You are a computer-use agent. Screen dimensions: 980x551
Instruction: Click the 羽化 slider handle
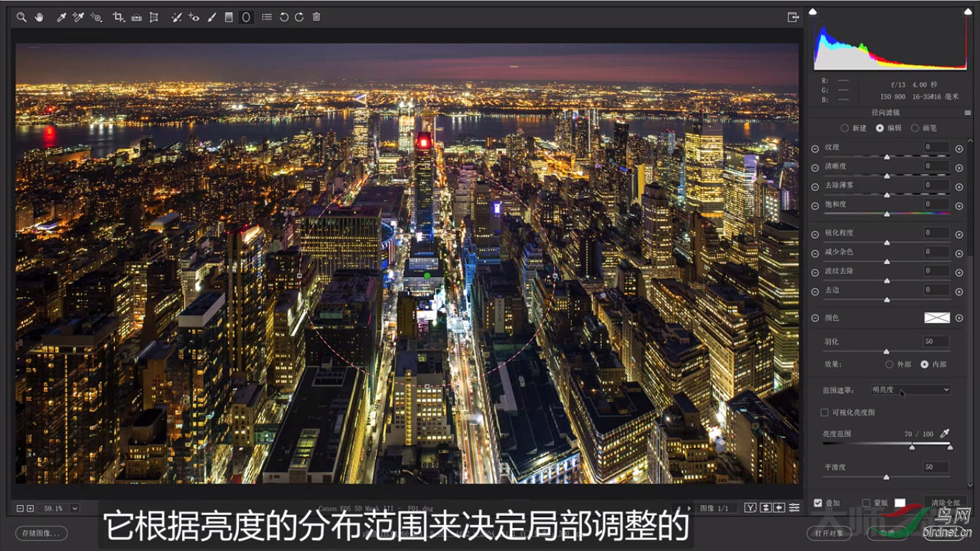[x=886, y=352]
